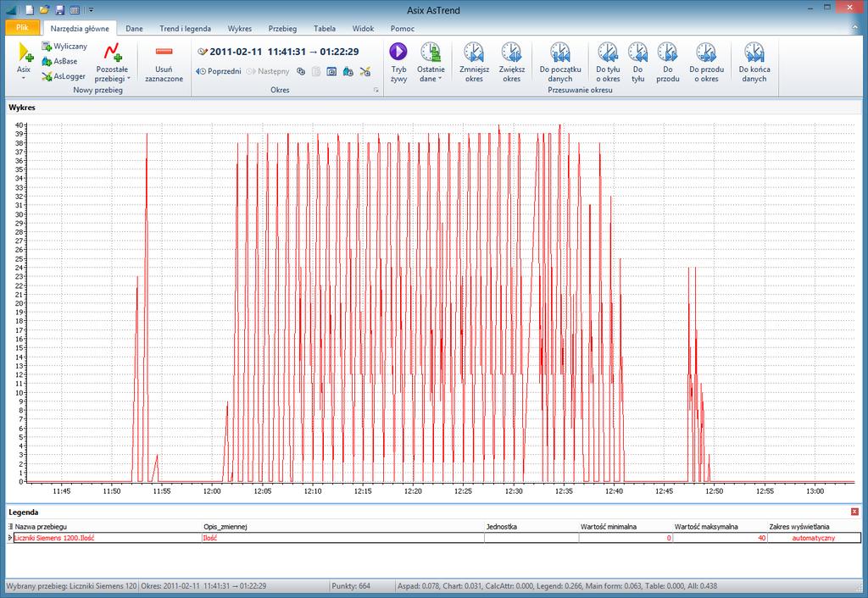Add a series from AsLogger

coord(64,75)
